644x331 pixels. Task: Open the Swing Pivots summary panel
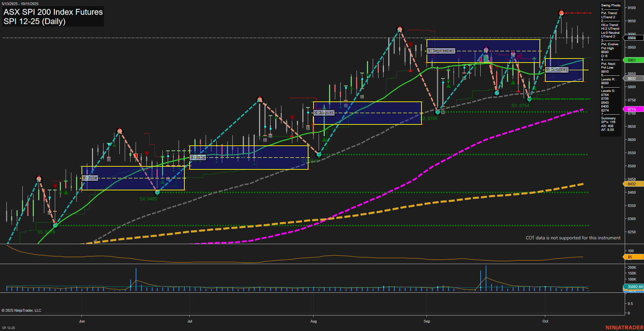611,5
